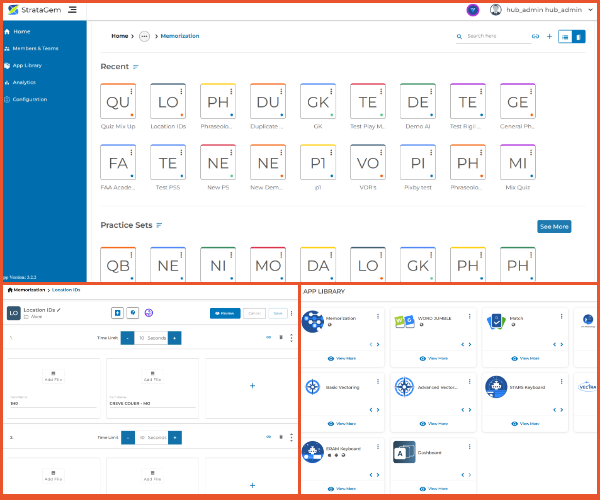Click the See More button
This screenshot has height=500, width=600.
click(x=554, y=226)
